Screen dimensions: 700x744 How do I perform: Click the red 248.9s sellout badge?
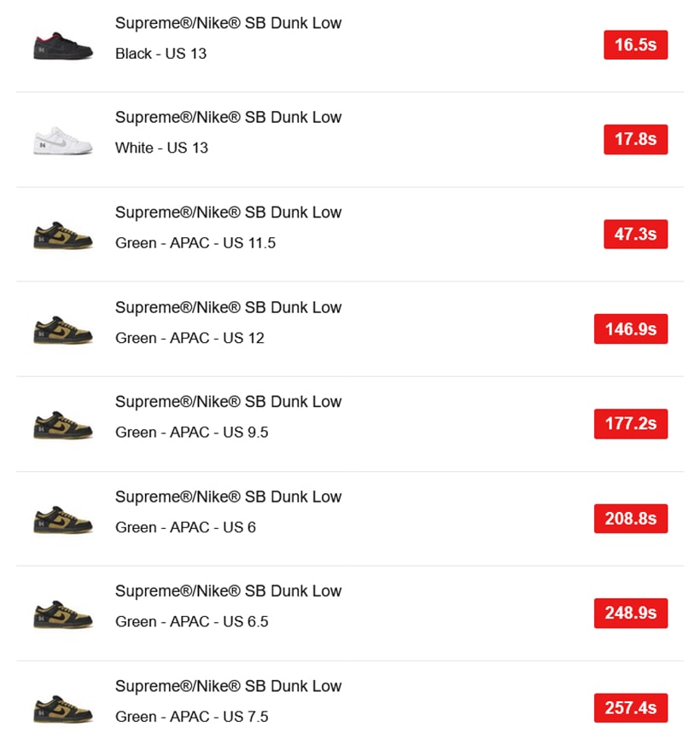630,613
